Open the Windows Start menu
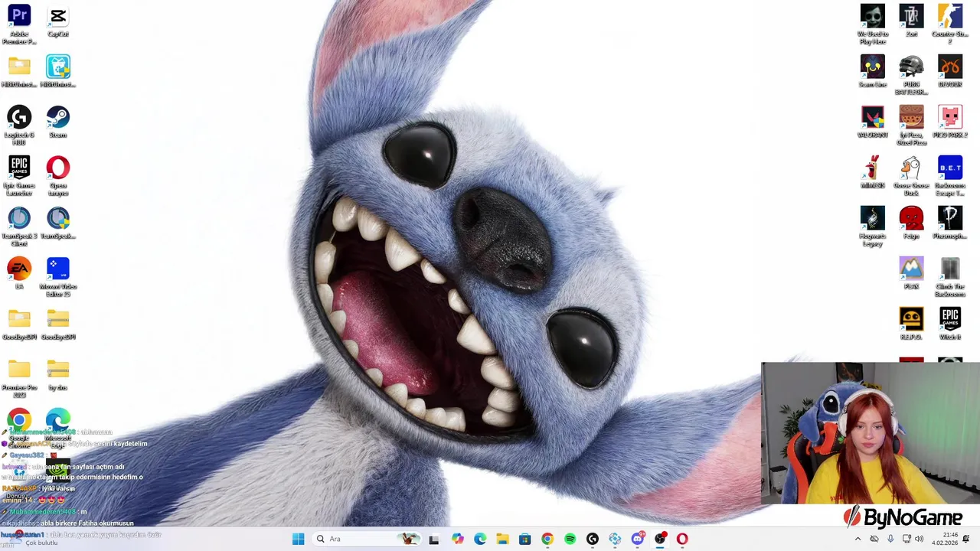Screen dimensions: 980x551 coord(299,539)
